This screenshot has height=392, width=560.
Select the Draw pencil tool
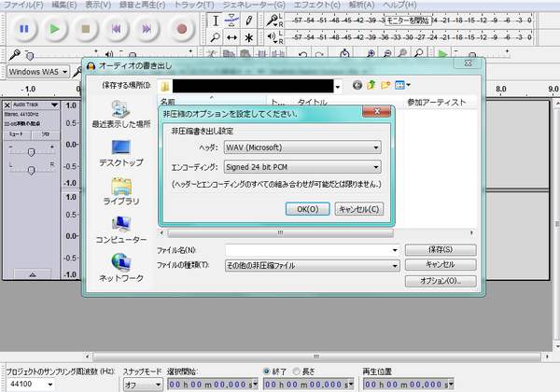tap(248, 21)
